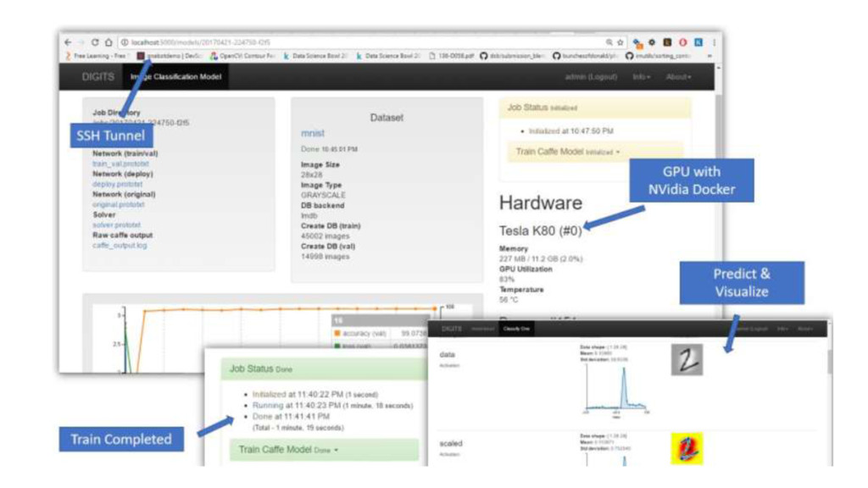The height and width of the screenshot is (488, 868).
Task: Open the solver.prototxt link
Action: click(116, 225)
